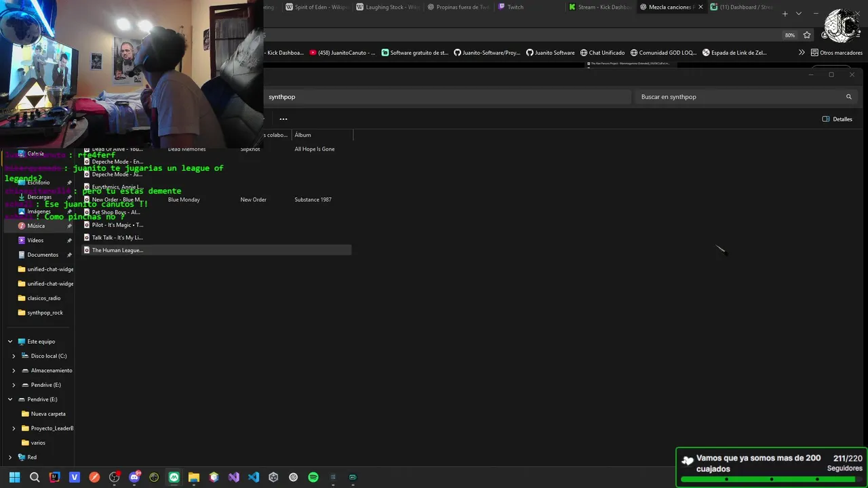The height and width of the screenshot is (488, 868).
Task: Open Visual Studio Code on taskbar
Action: tap(254, 477)
